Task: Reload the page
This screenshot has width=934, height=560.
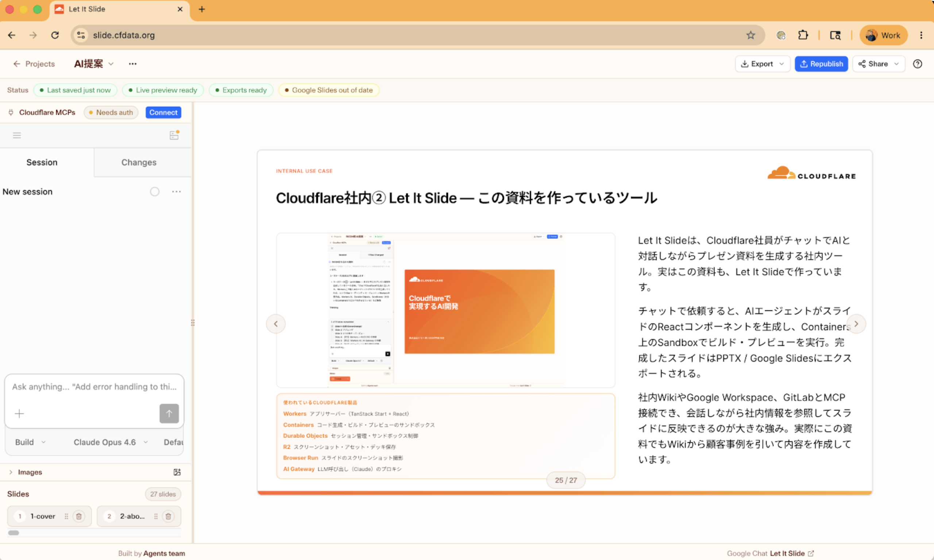Action: (x=55, y=35)
